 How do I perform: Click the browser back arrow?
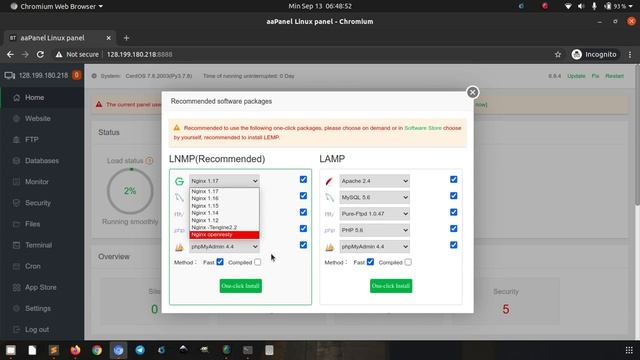10,54
